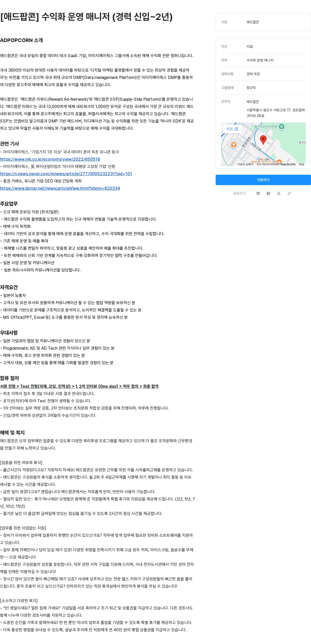Click the 경력사항 value 경력 무관
311x644 pixels.
(x=253, y=74)
